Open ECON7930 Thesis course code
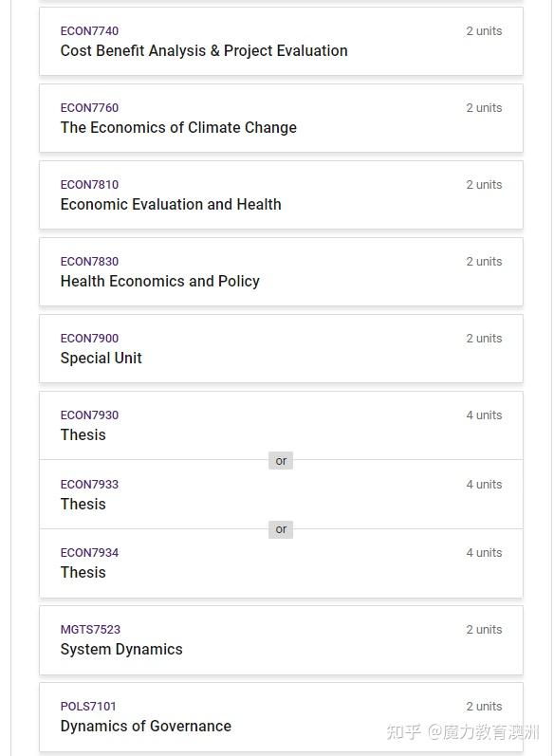 89,415
